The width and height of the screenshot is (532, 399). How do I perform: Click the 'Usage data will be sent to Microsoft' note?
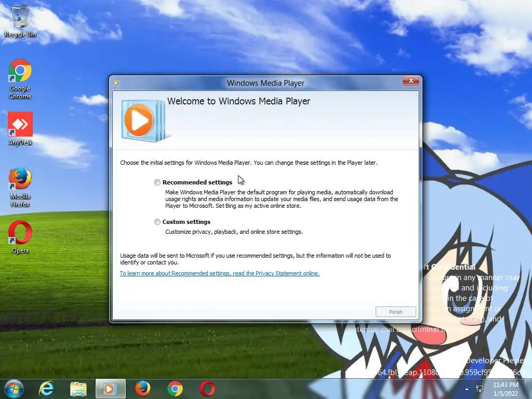pyautogui.click(x=256, y=259)
